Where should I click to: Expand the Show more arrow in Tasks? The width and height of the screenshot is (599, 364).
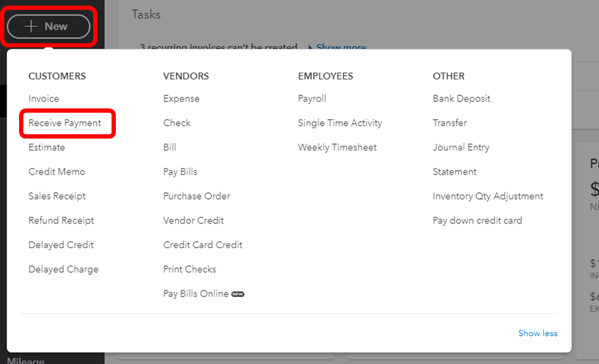coord(340,47)
